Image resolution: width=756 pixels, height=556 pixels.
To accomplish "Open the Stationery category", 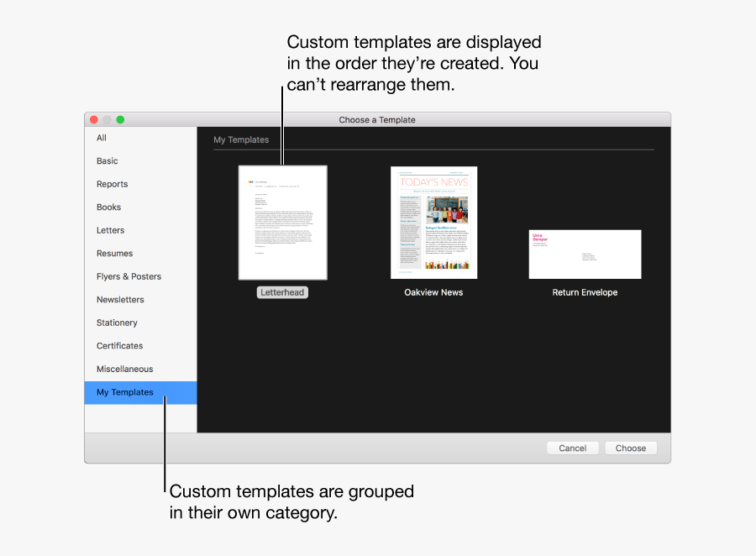I will click(x=140, y=323).
